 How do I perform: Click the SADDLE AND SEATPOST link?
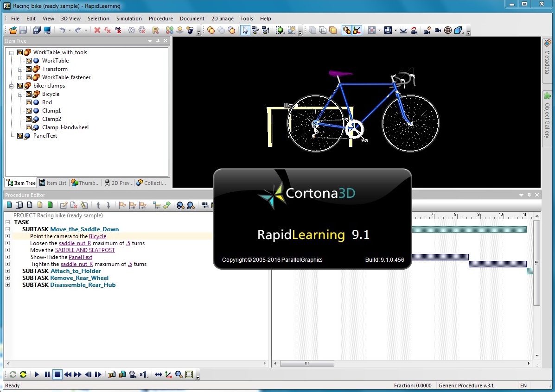tap(85, 250)
